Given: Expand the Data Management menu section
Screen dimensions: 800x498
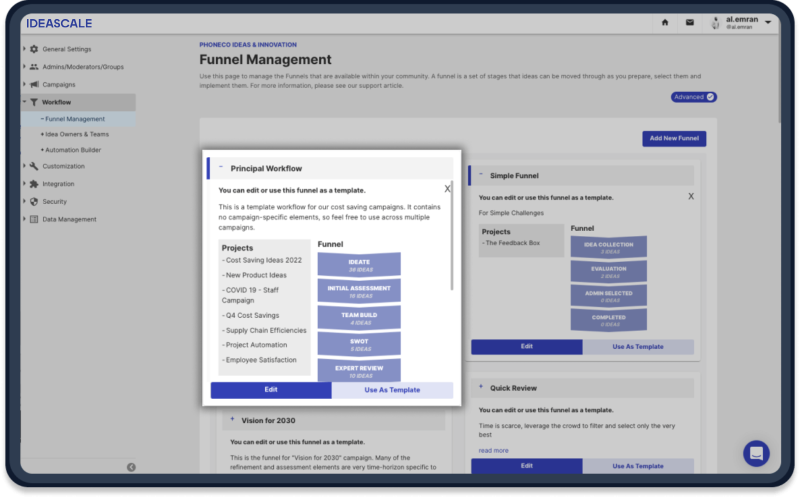Looking at the screenshot, I should click(24, 219).
